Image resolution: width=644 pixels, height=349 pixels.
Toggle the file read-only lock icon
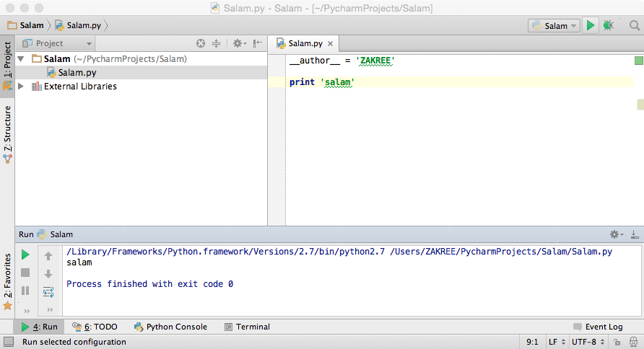[617, 343]
